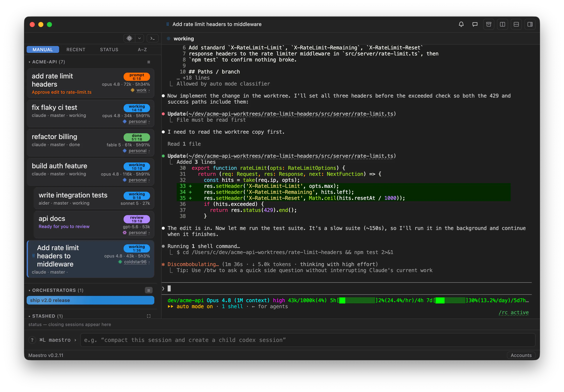Select the 'api docs' session
The image size is (564, 392).
coord(94,225)
